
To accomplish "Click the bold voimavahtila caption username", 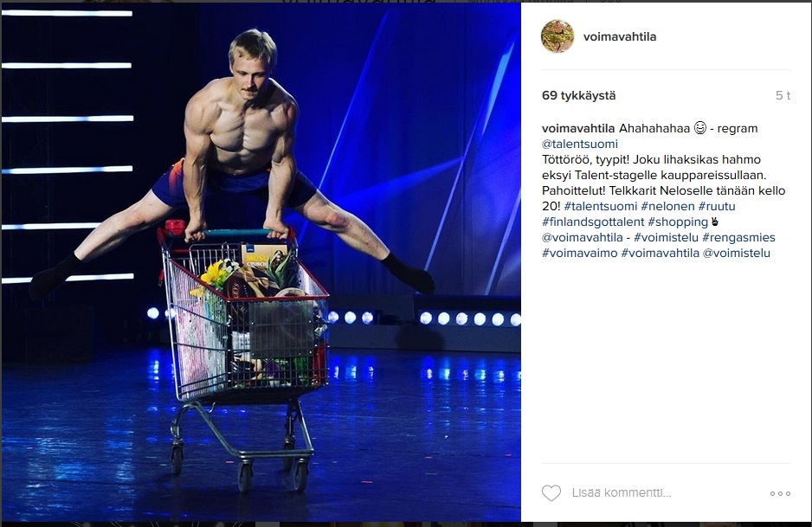I will 578,128.
